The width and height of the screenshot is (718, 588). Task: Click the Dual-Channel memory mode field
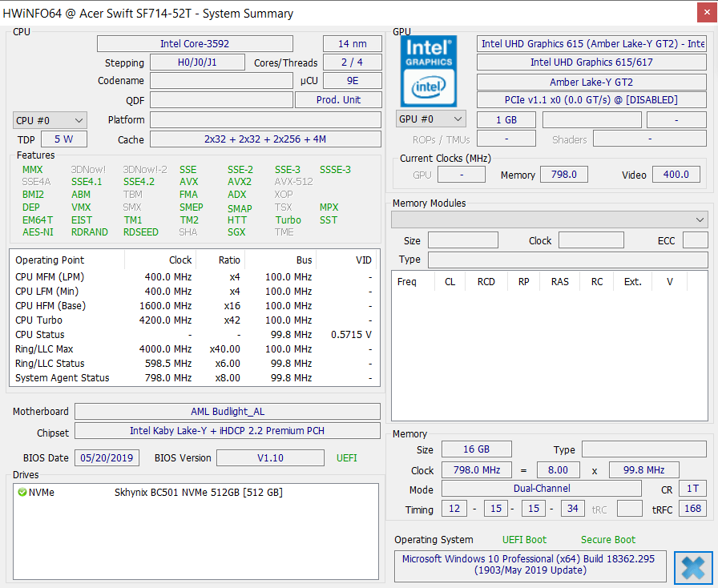tap(542, 489)
